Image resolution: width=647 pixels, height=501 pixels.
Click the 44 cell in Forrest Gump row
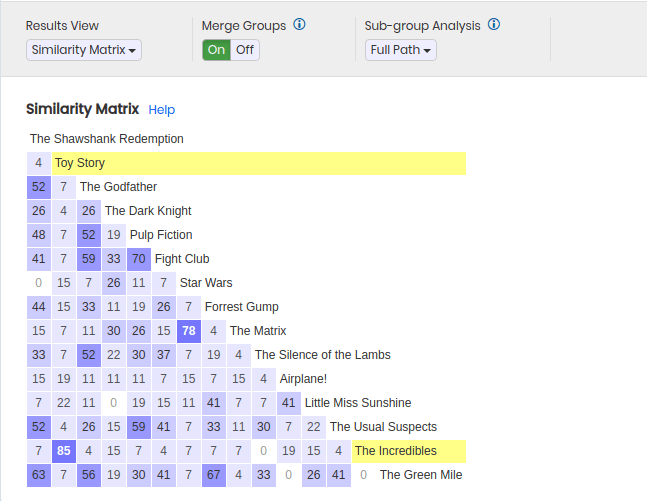(39, 307)
